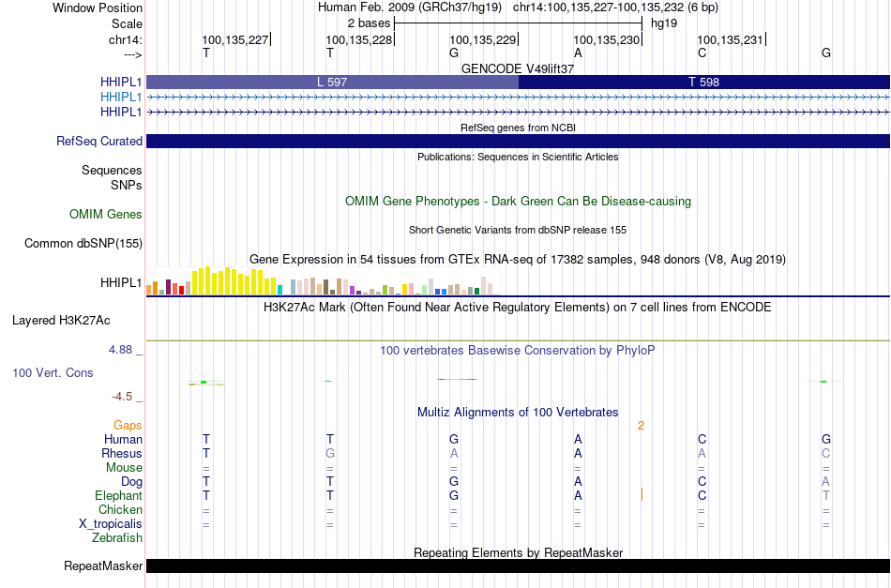
Task: Click the chr14:100,135,227-100,135,232 (6 bp) position text
Action: point(615,8)
